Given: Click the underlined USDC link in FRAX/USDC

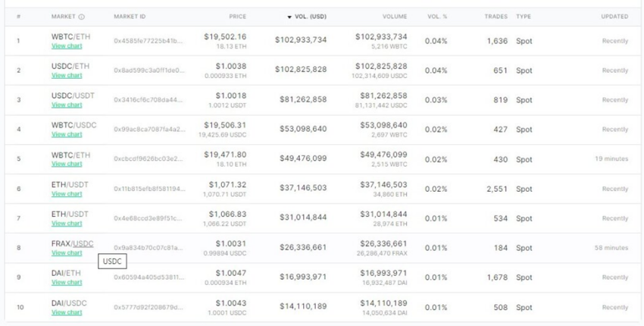Looking at the screenshot, I should tap(83, 244).
